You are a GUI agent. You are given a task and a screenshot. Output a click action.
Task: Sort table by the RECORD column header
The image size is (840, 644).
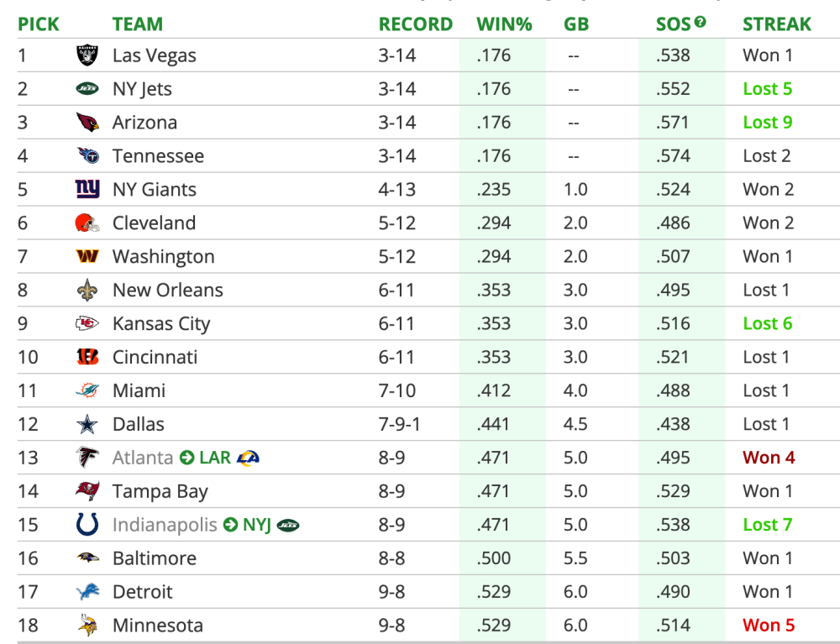[416, 24]
